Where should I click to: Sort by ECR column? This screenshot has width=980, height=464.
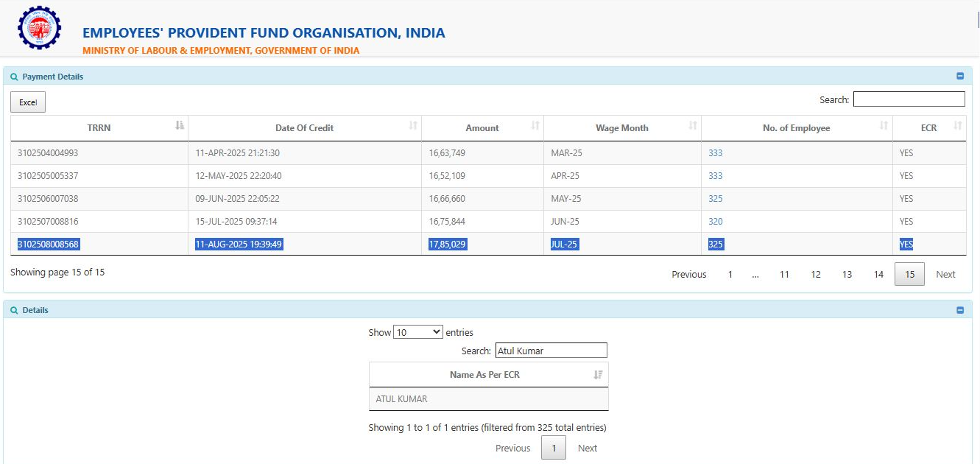pyautogui.click(x=928, y=127)
